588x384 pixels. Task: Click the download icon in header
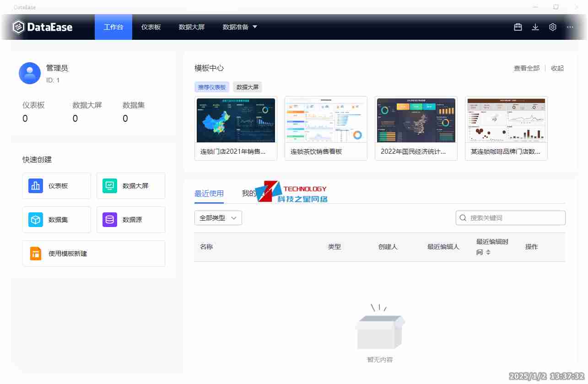click(x=535, y=27)
